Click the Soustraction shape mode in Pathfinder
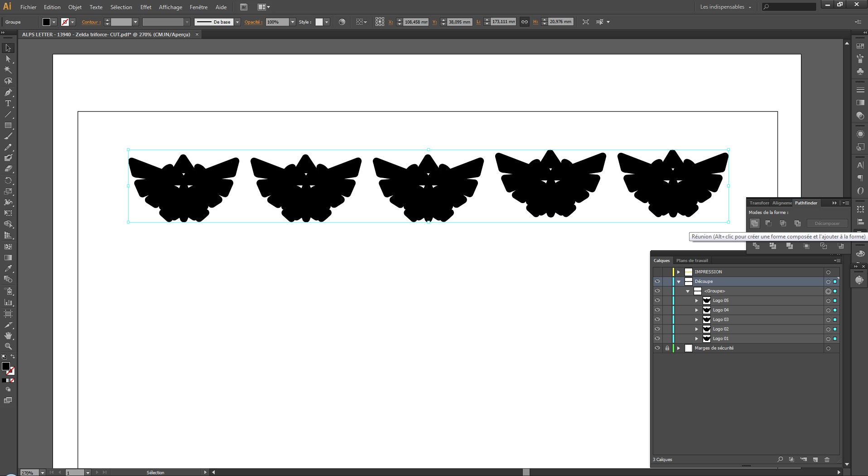 (769, 223)
